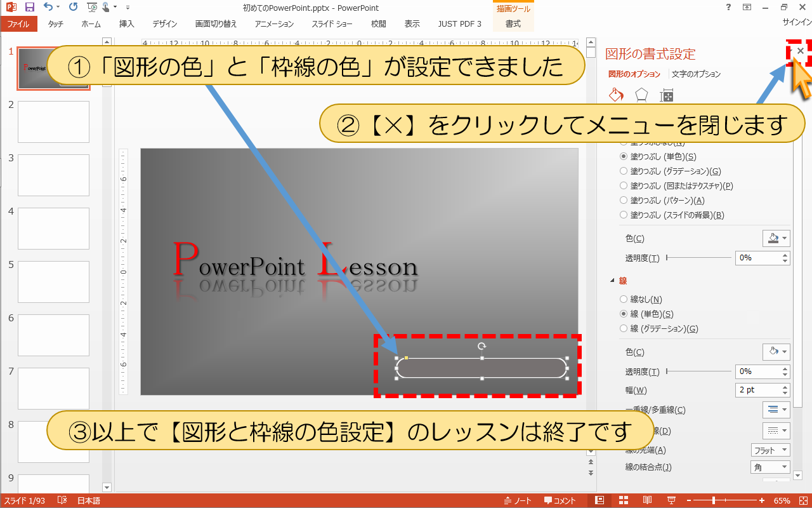The height and width of the screenshot is (508, 812).
Task: Open the アニメーション ribbon tab
Action: (274, 24)
